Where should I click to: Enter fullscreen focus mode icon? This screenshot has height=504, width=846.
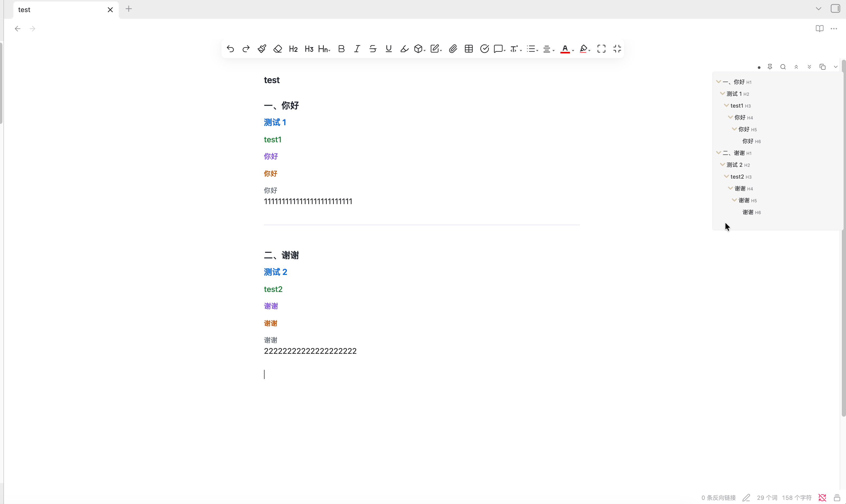point(601,49)
